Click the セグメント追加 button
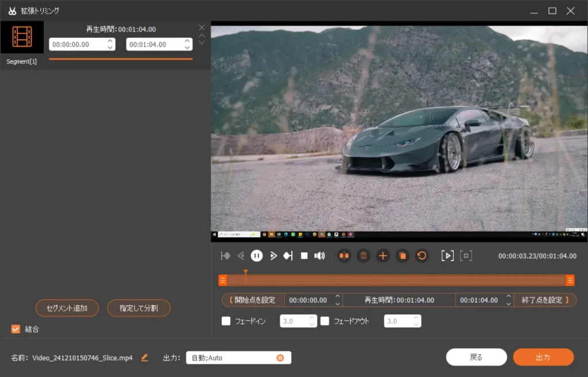 (x=67, y=308)
